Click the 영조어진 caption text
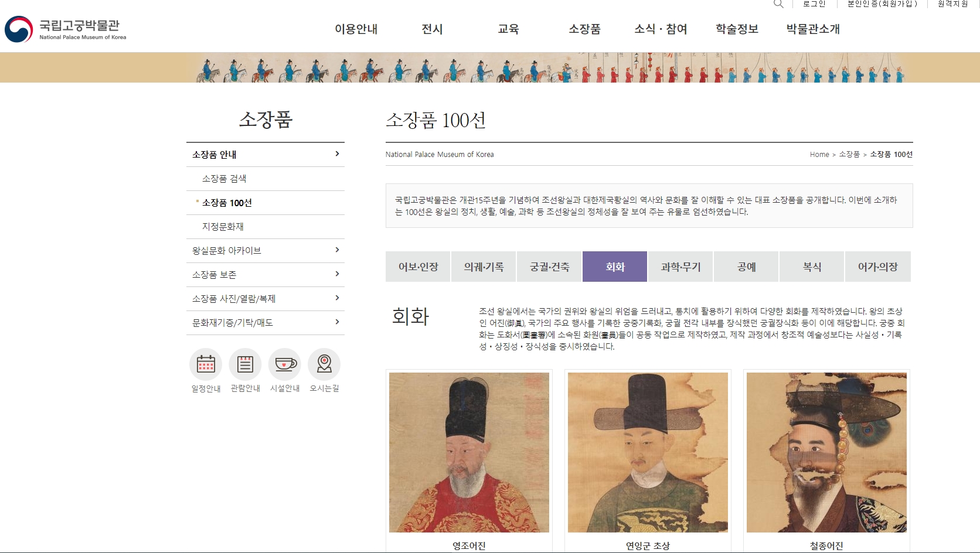980x553 pixels. coord(469,546)
